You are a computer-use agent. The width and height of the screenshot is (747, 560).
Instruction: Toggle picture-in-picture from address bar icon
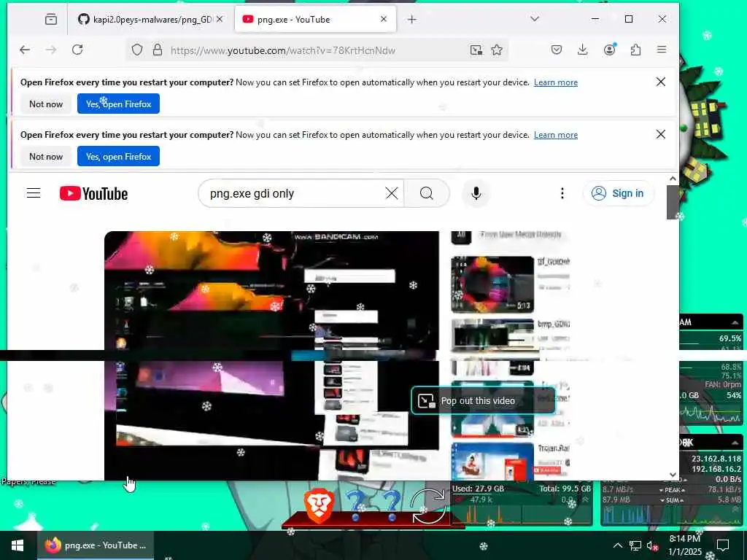point(476,50)
